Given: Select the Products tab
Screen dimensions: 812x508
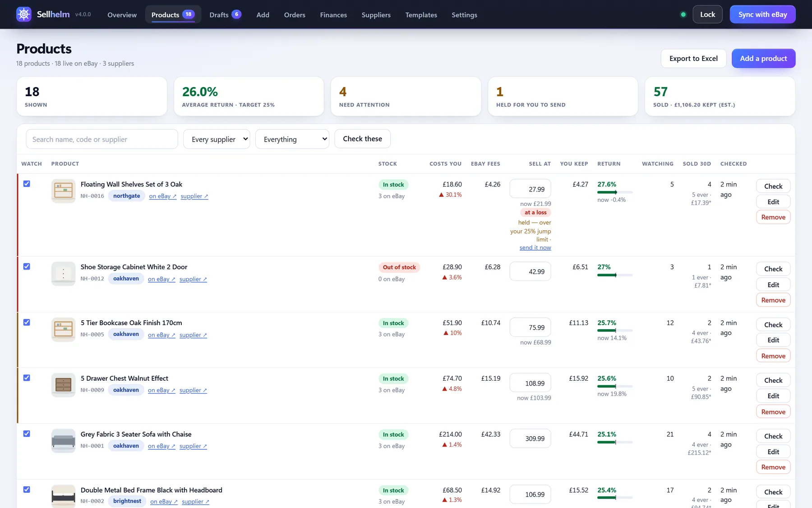Looking at the screenshot, I should (173, 14).
